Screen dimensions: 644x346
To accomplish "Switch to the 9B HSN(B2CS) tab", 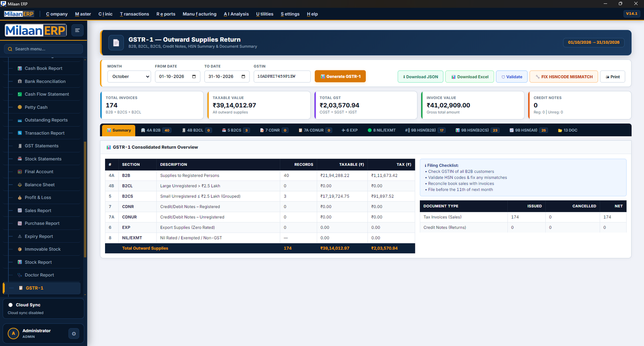I will coord(477,130).
